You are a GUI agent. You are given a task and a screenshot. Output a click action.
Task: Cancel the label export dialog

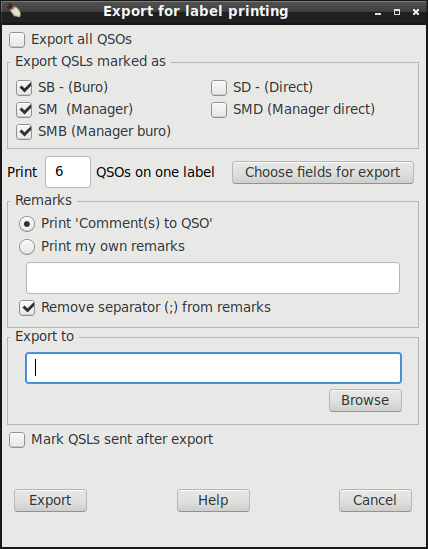pos(375,501)
